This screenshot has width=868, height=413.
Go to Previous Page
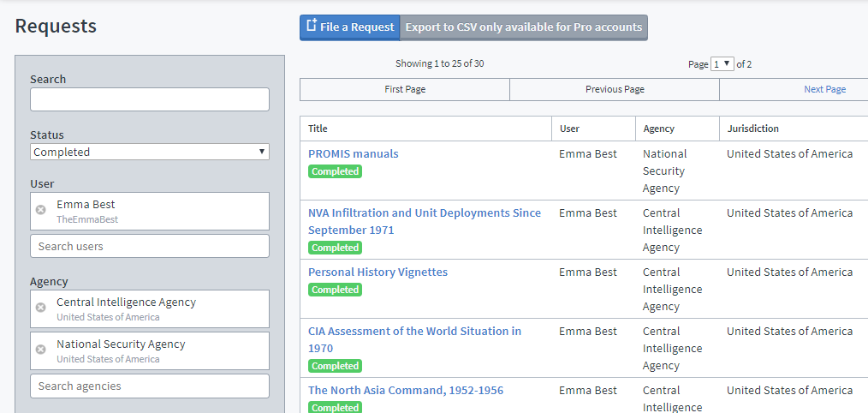(615, 89)
